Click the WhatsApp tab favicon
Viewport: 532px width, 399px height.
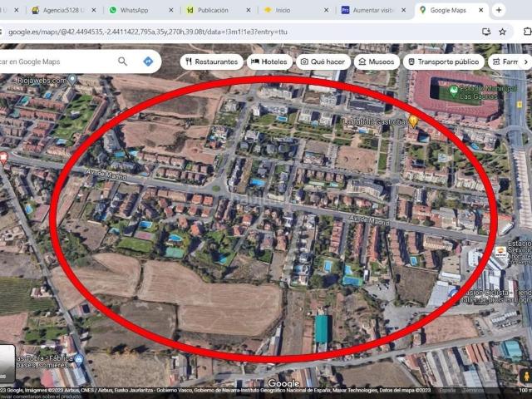coord(113,11)
